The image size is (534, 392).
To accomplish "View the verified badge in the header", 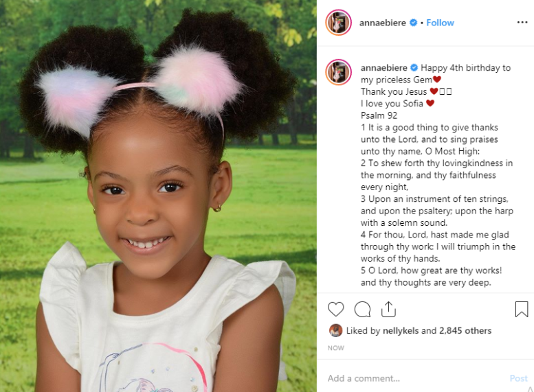I will (413, 23).
